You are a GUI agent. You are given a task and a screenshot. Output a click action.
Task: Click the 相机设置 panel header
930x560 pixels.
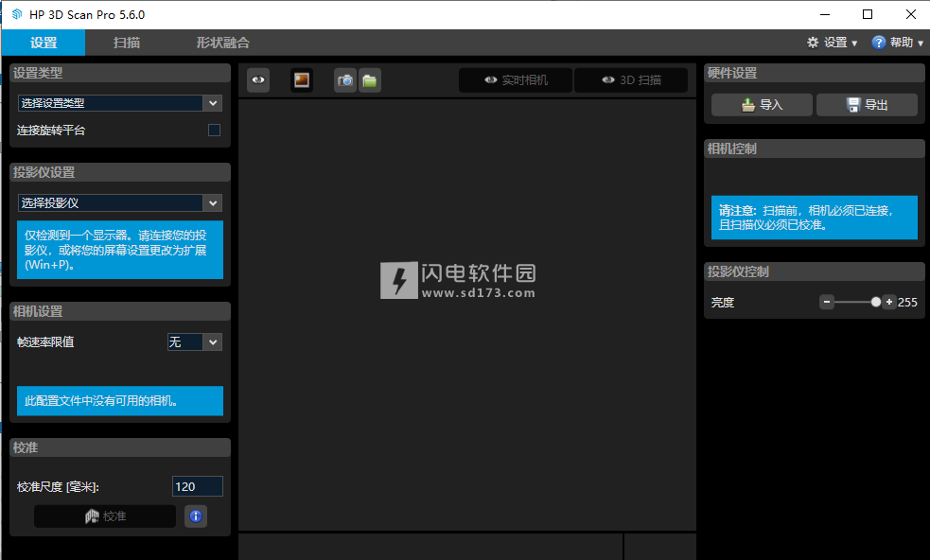[120, 311]
